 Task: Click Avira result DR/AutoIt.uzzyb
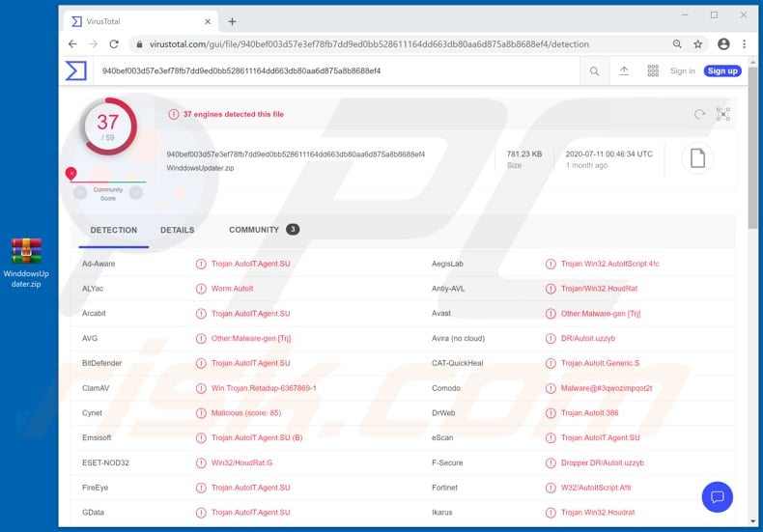(588, 339)
